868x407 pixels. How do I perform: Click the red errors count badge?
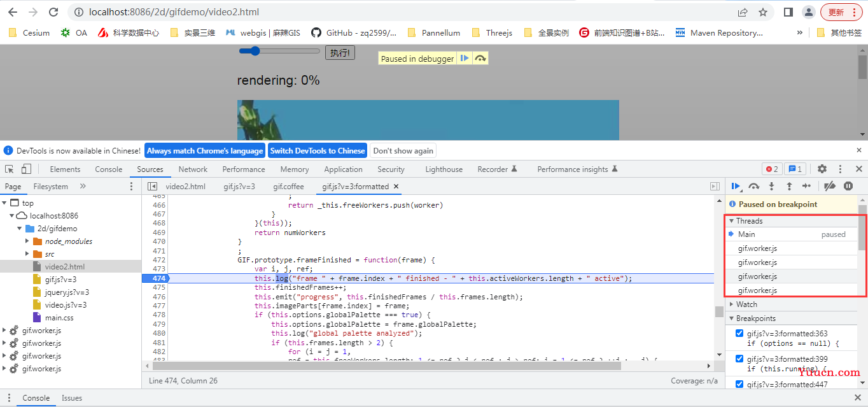coord(772,169)
